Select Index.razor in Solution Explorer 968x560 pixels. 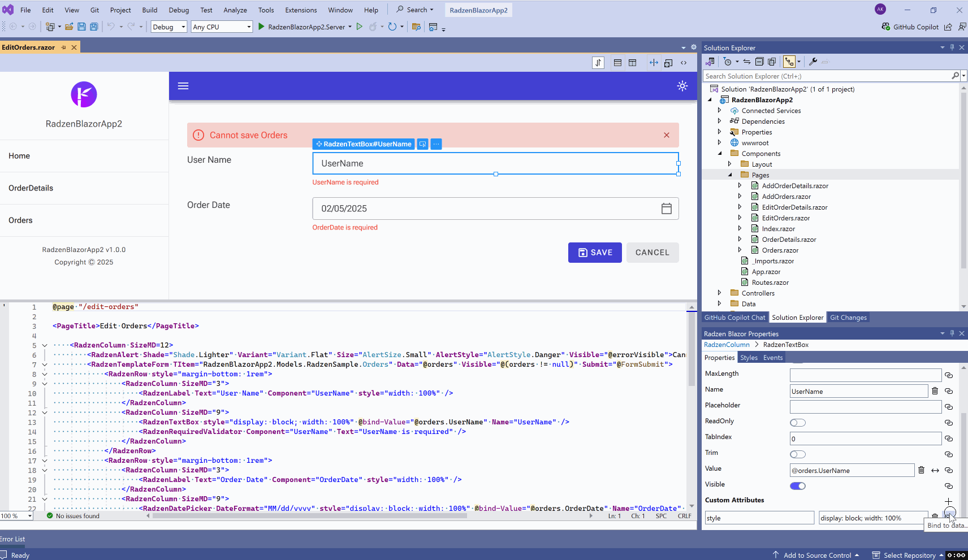[778, 229]
